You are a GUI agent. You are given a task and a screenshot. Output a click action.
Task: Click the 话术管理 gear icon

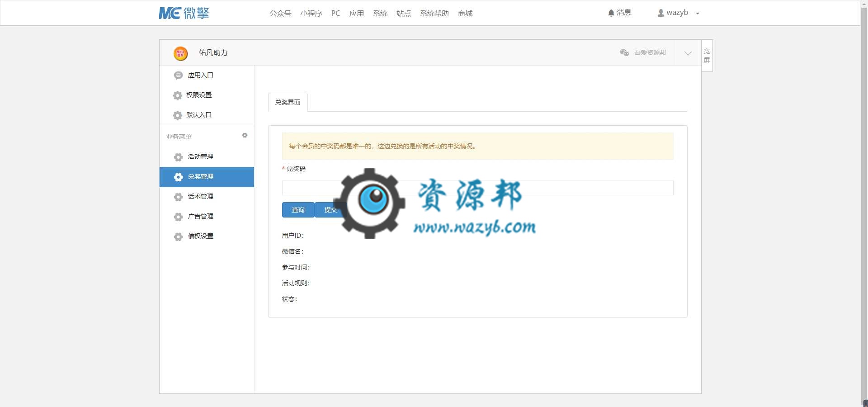(178, 197)
